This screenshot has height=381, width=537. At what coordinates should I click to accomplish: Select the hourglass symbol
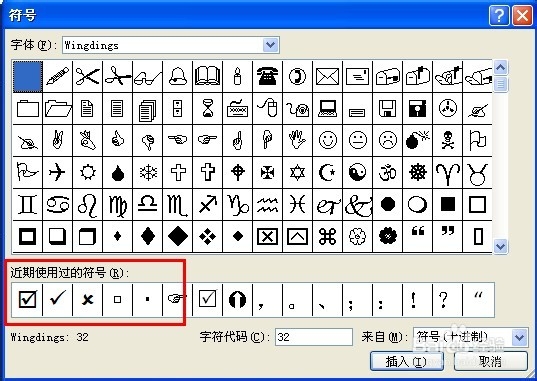(208, 109)
